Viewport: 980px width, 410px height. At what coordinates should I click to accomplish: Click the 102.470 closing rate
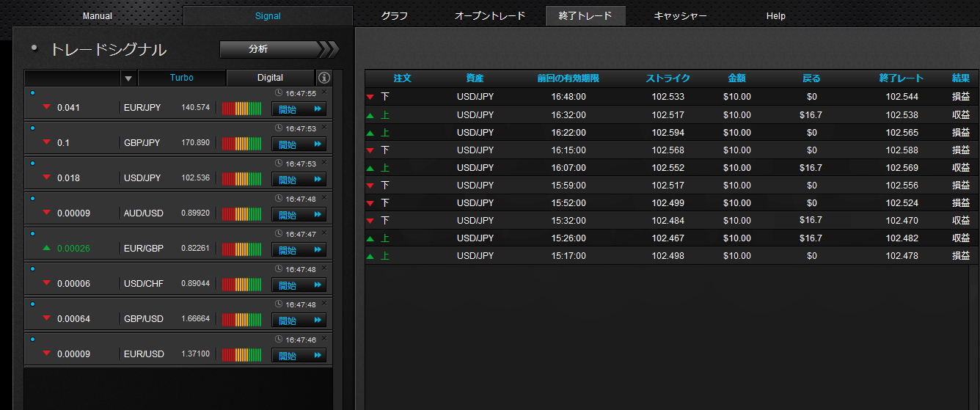point(902,221)
